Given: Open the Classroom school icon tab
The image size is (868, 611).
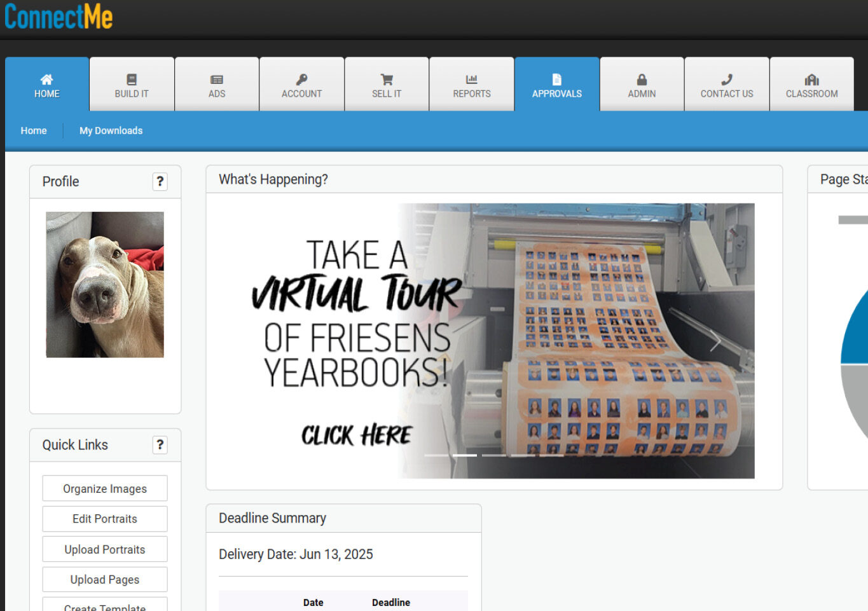Looking at the screenshot, I should pos(811,80).
